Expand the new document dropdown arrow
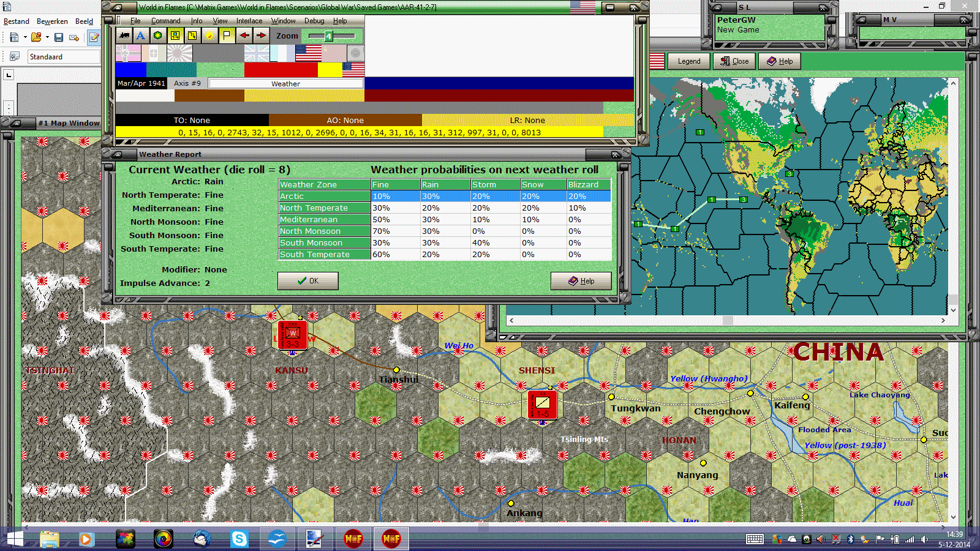980x551 pixels. (25, 37)
